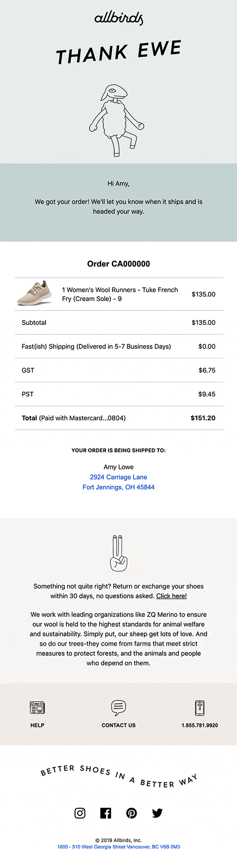Click the Wool Runners shoe thumbnail
Screen dimensions: 237x868
pyautogui.click(x=35, y=293)
